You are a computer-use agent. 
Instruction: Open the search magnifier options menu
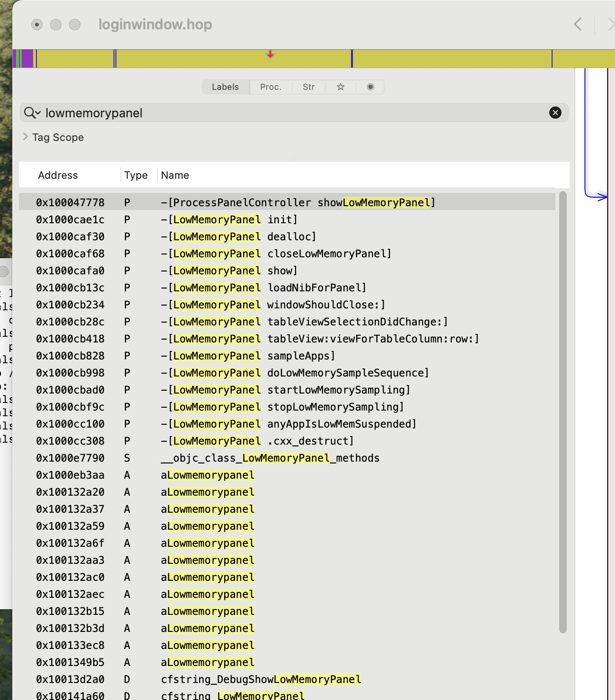coord(32,113)
